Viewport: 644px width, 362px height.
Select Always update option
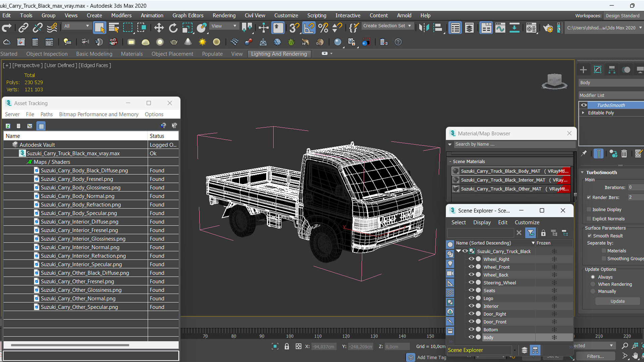pyautogui.click(x=593, y=277)
